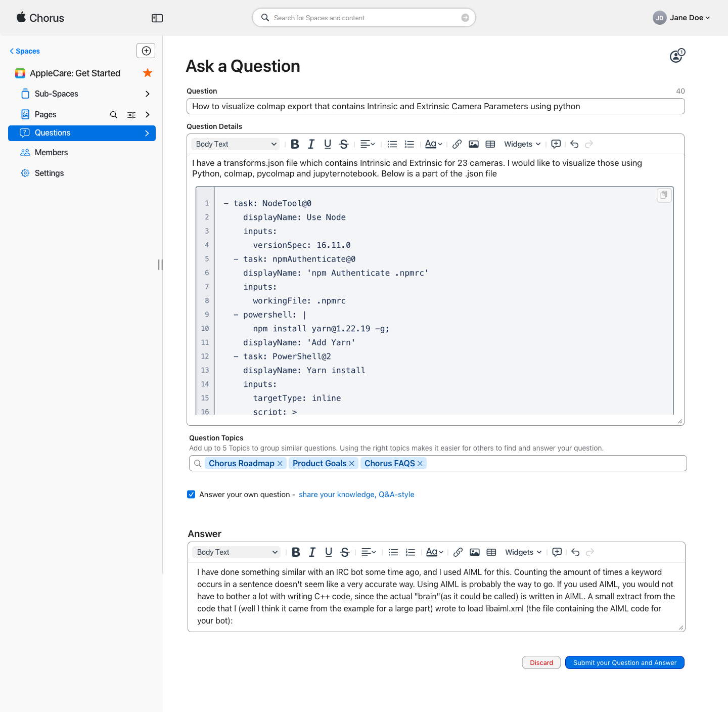This screenshot has width=728, height=712.
Task: Add a new space with plus button
Action: pyautogui.click(x=146, y=51)
